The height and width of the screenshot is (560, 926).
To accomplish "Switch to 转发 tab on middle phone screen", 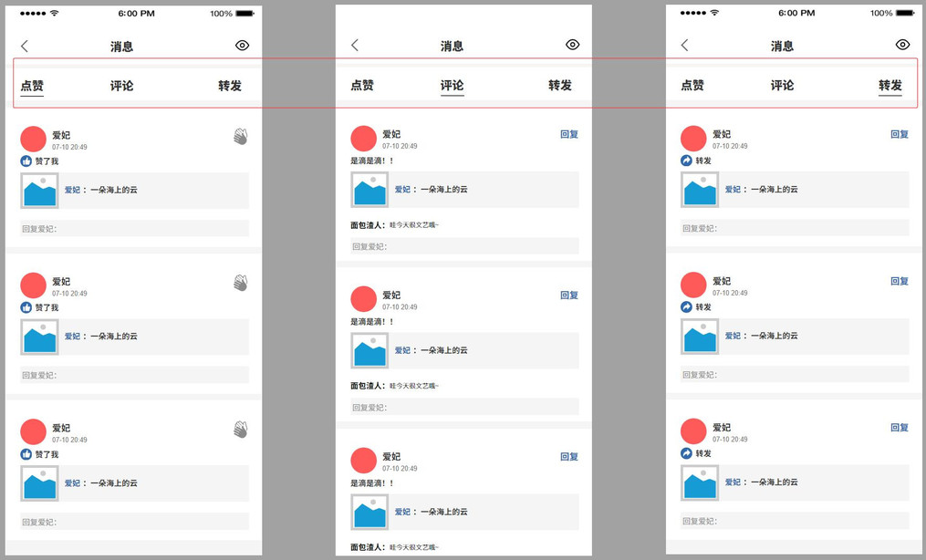I will [560, 86].
